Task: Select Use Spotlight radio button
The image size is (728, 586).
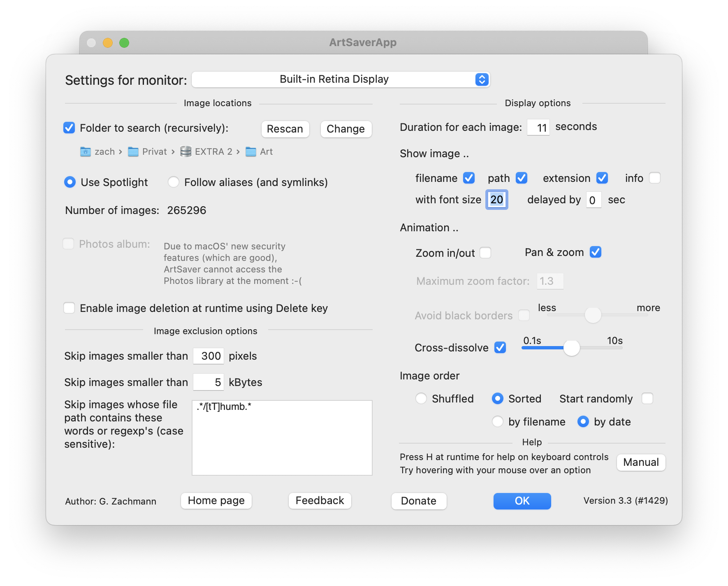Action: [x=70, y=182]
